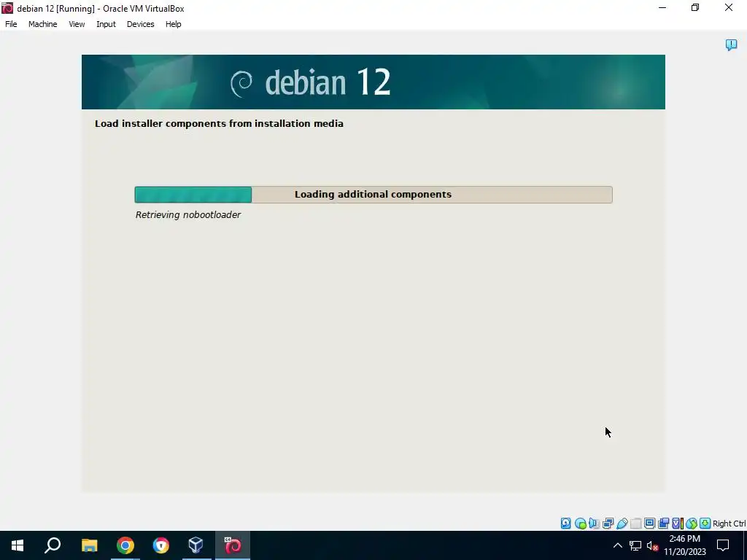Close the debian 12 VirtualBox window
The image size is (747, 560).
click(x=729, y=7)
